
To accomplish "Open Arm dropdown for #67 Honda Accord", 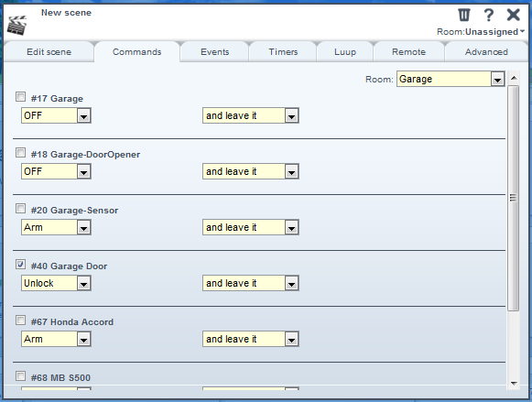I will click(x=56, y=339).
